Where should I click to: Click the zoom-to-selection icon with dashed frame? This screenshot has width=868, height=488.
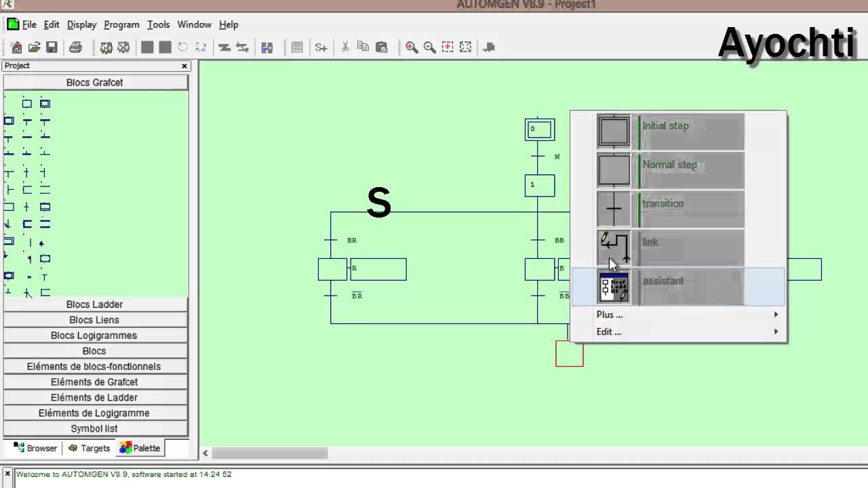tap(448, 47)
